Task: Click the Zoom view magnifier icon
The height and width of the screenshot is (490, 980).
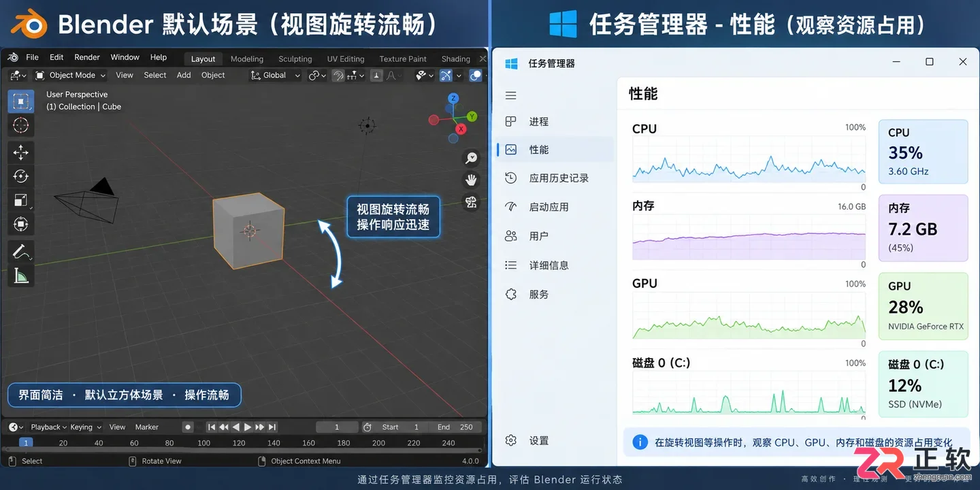Action: click(471, 158)
